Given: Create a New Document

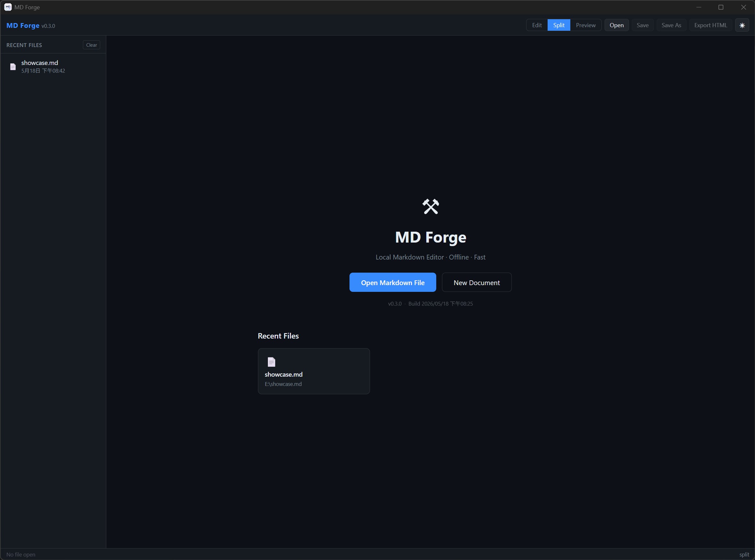Looking at the screenshot, I should tap(477, 282).
